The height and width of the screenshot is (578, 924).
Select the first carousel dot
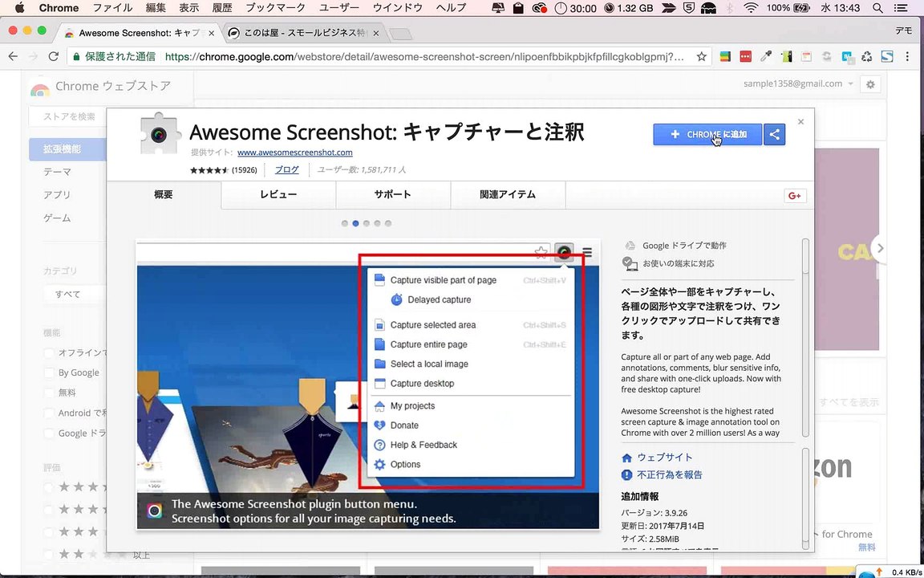(345, 223)
